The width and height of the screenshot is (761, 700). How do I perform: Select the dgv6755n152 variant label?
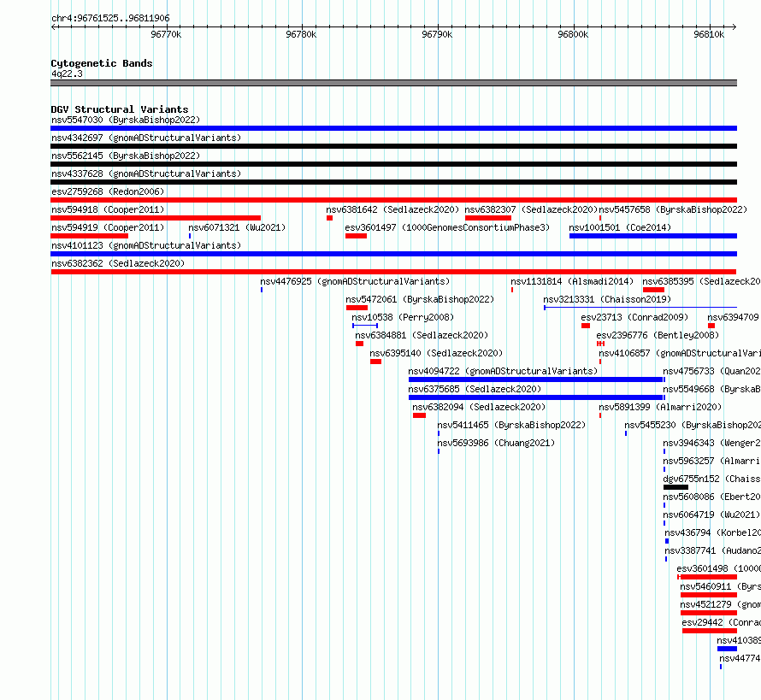point(711,479)
